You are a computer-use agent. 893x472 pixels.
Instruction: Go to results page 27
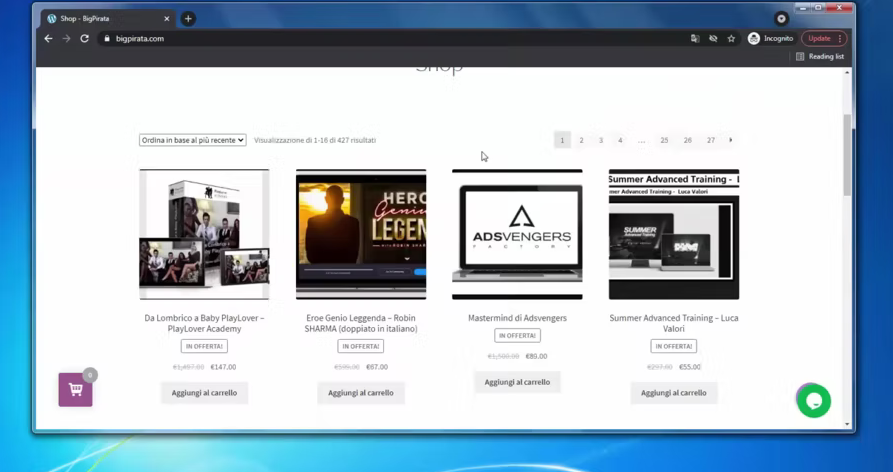point(711,140)
